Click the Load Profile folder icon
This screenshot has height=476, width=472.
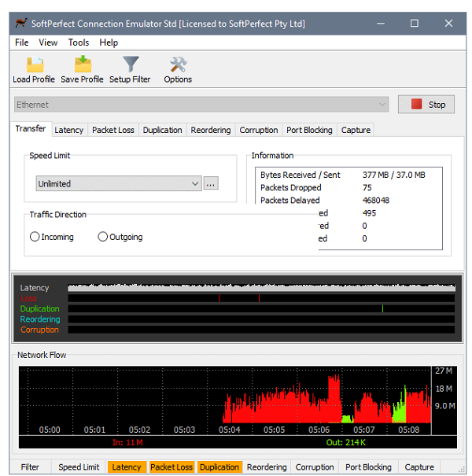coord(35,65)
